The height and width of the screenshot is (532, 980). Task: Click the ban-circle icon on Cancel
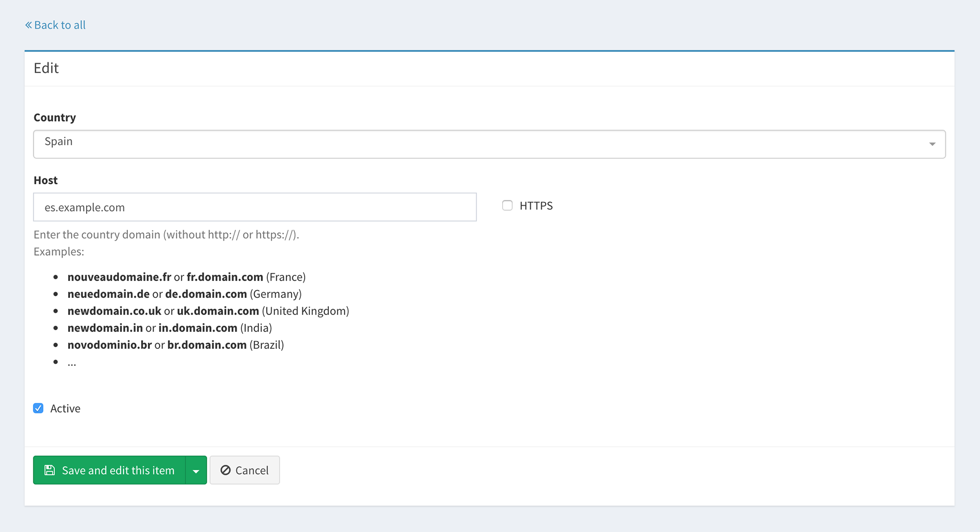click(225, 470)
